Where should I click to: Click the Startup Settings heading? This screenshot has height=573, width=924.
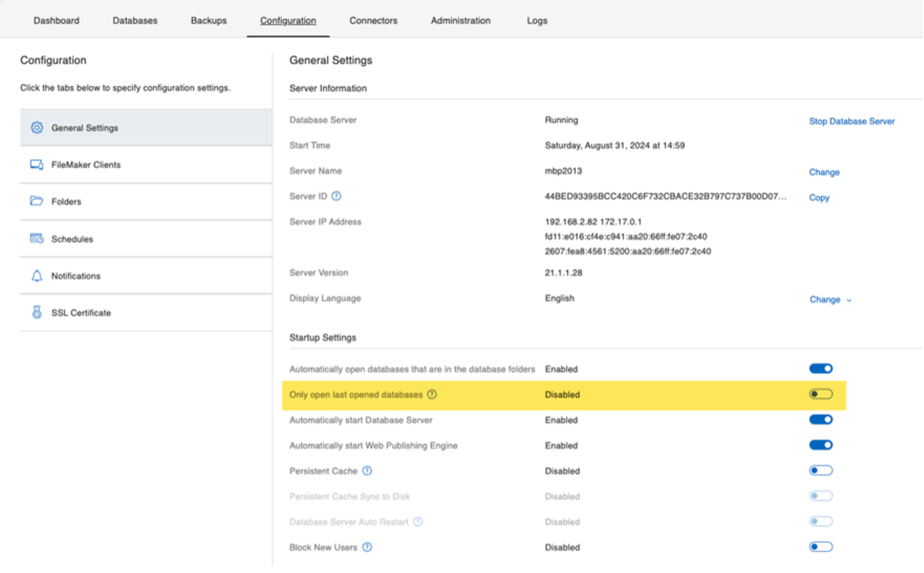pyautogui.click(x=323, y=338)
